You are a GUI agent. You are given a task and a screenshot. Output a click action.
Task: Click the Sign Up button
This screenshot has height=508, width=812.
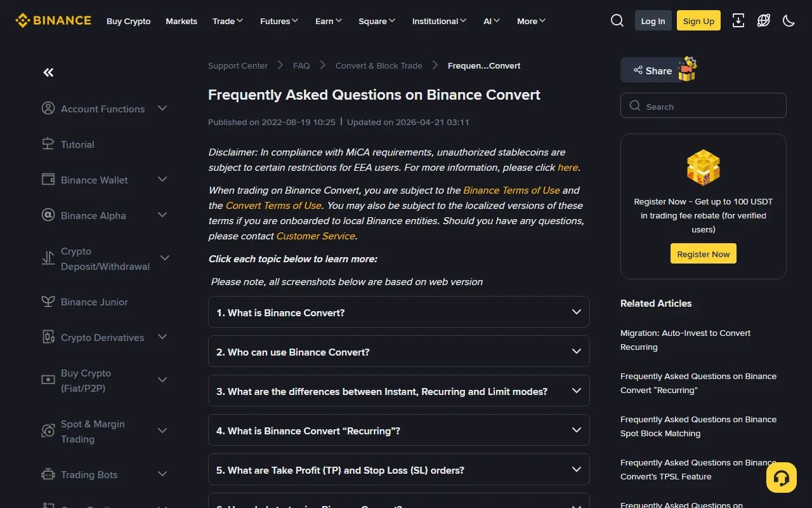(x=698, y=21)
